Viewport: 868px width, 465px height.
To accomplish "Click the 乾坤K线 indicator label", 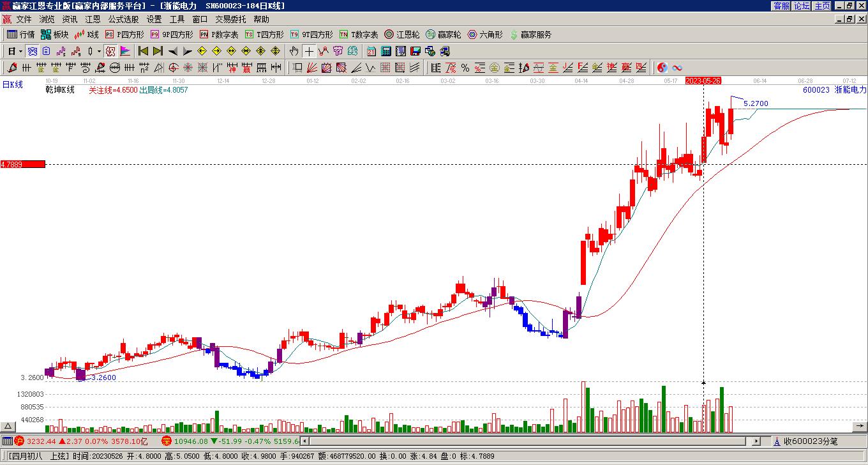I will [60, 90].
